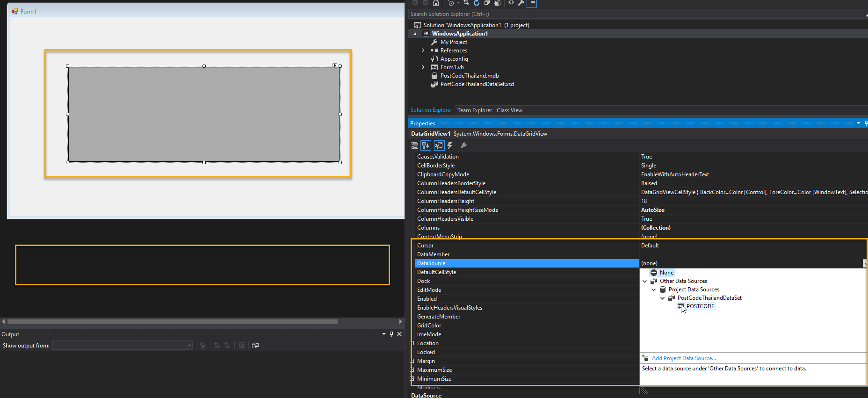
Task: Click Refresh in Solution Explorer toolbar
Action: pyautogui.click(x=476, y=3)
